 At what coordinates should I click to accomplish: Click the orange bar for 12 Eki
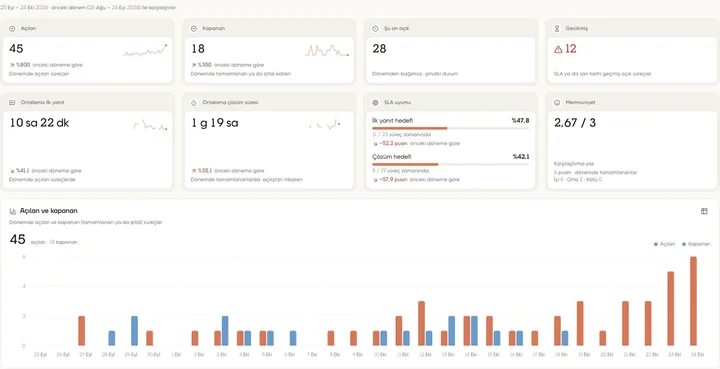tap(421, 324)
